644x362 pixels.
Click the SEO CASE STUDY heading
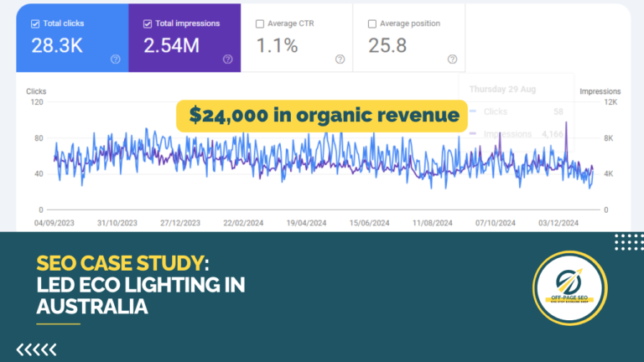coord(122,263)
